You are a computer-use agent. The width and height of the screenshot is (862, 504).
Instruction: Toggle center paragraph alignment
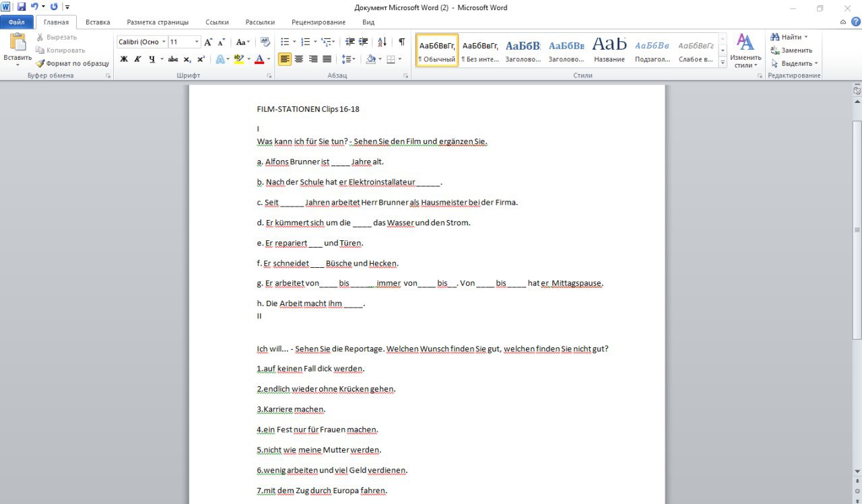click(299, 59)
